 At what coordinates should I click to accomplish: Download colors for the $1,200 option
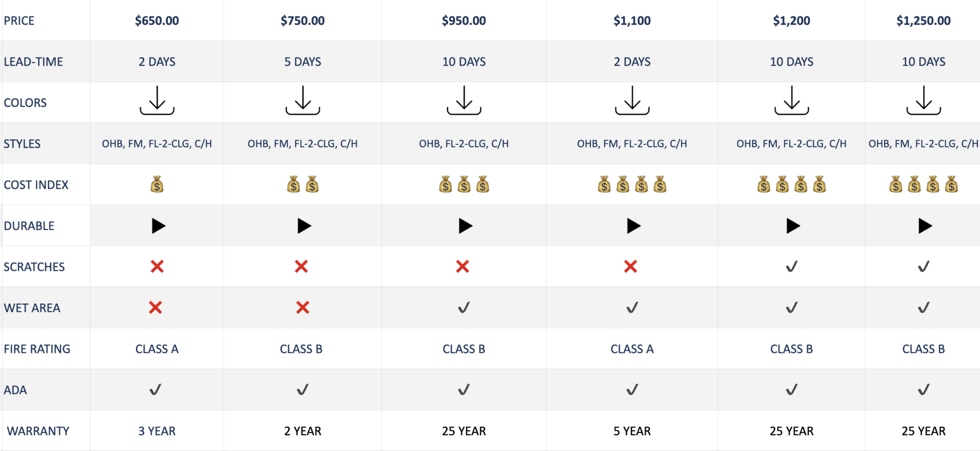(x=791, y=100)
